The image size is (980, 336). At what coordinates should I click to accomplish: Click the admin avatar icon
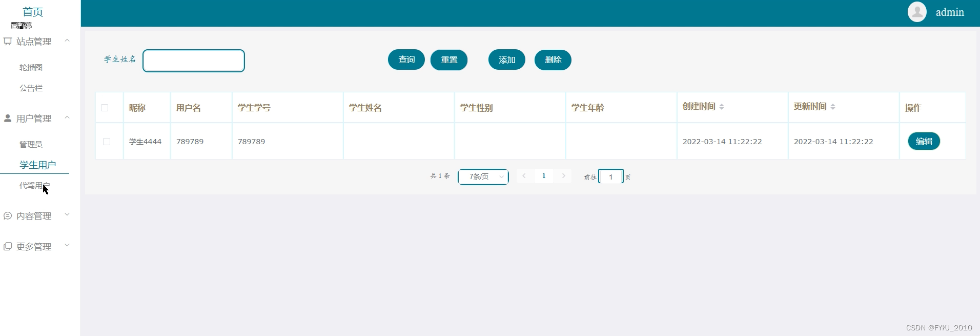917,12
